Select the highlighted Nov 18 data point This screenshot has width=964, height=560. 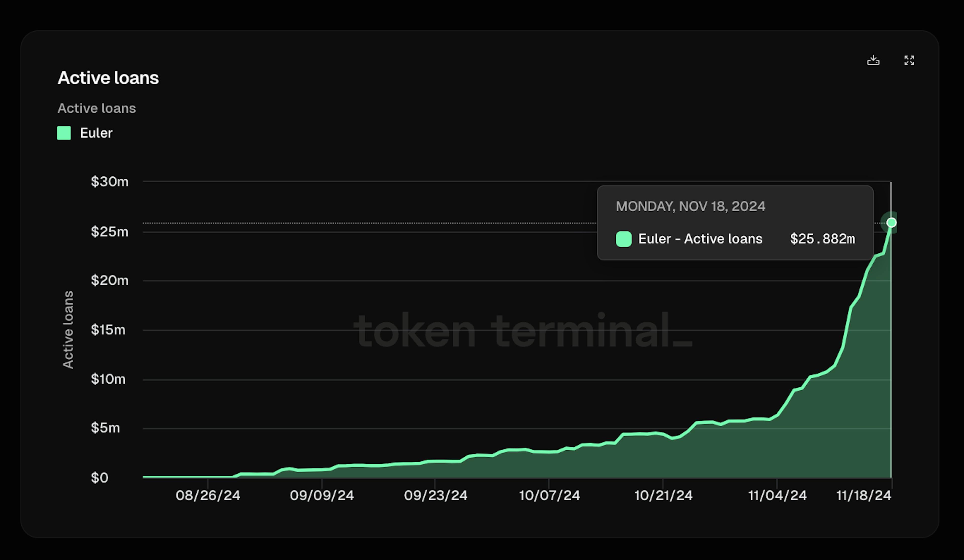(x=891, y=223)
